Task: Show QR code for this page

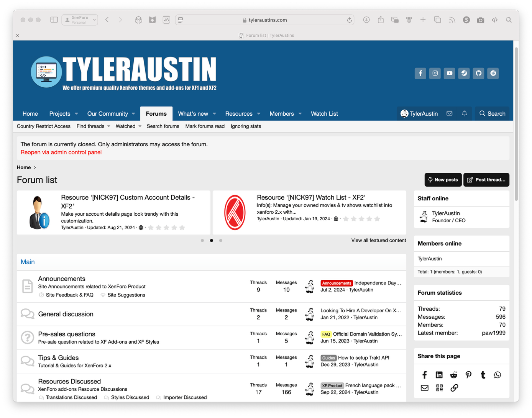Action: (x=439, y=388)
